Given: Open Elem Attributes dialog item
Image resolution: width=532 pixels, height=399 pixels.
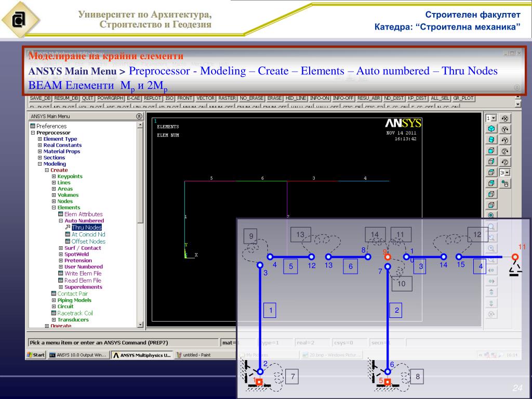Looking at the screenshot, I should tap(84, 214).
